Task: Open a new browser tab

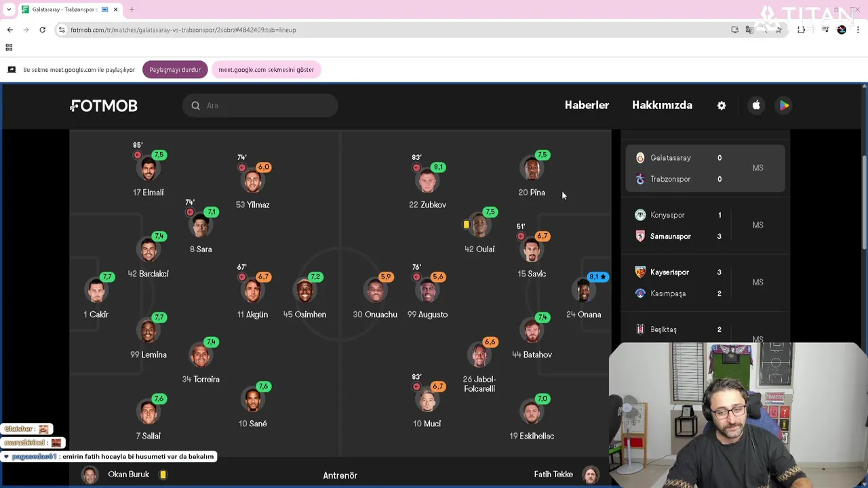Action: coord(132,9)
